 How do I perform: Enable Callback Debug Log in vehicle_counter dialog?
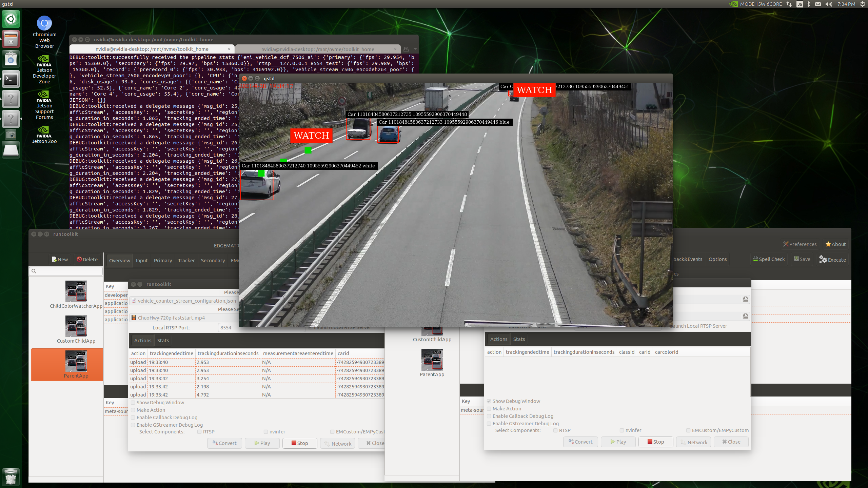click(x=133, y=418)
